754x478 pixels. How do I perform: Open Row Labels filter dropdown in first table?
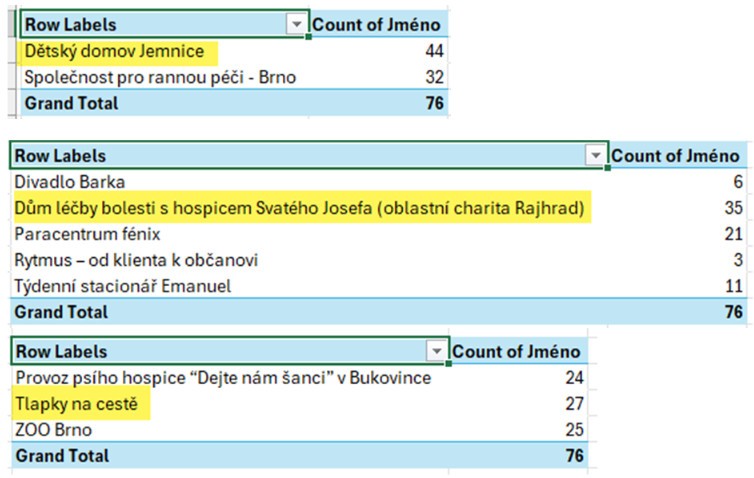click(296, 25)
